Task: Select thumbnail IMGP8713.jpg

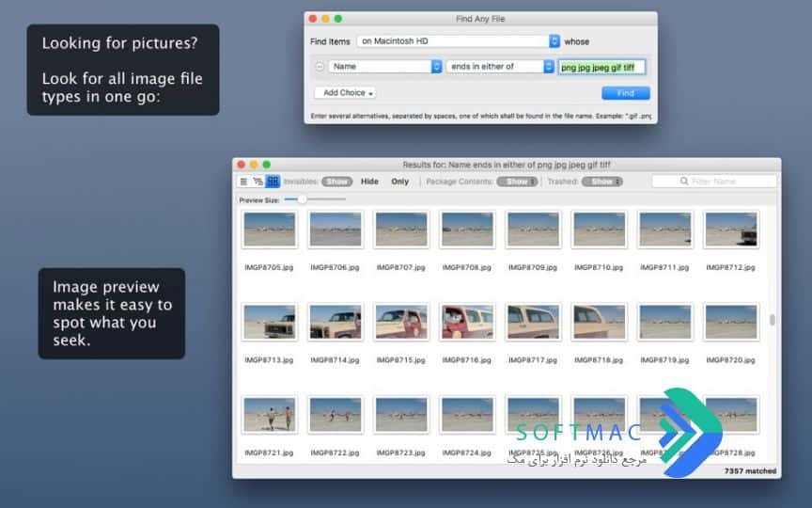Action: 270,322
